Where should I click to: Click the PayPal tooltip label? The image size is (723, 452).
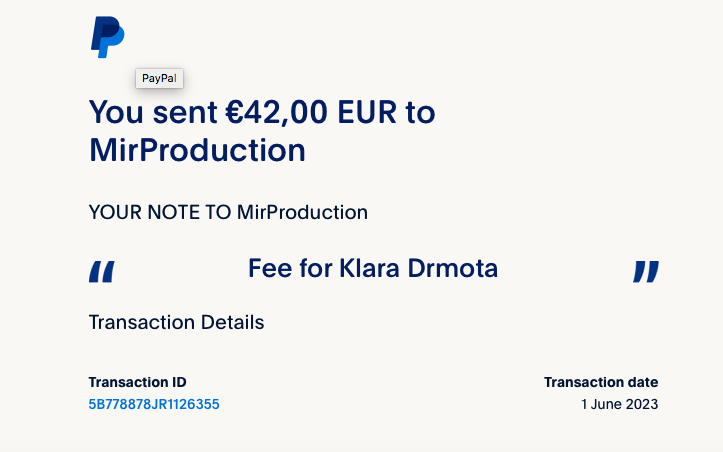(159, 78)
